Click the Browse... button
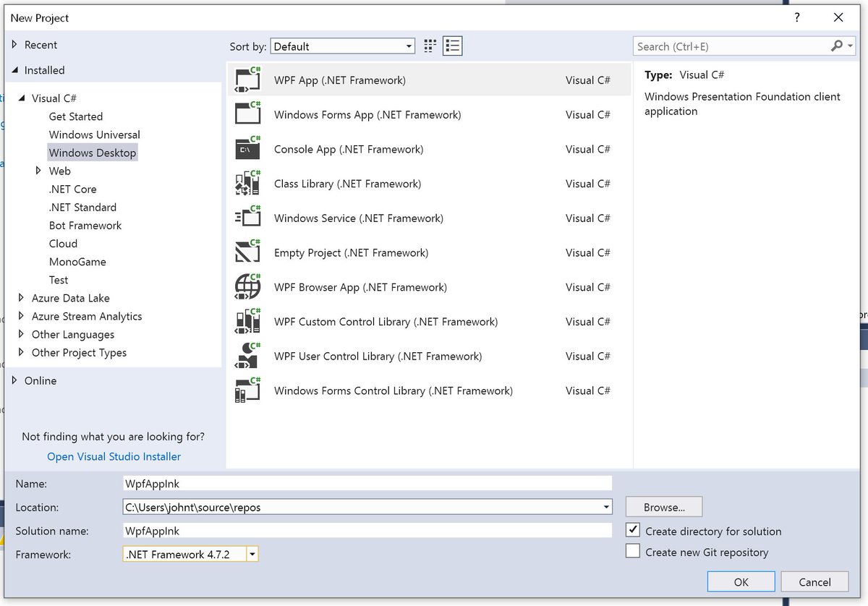868x606 pixels. coord(663,507)
